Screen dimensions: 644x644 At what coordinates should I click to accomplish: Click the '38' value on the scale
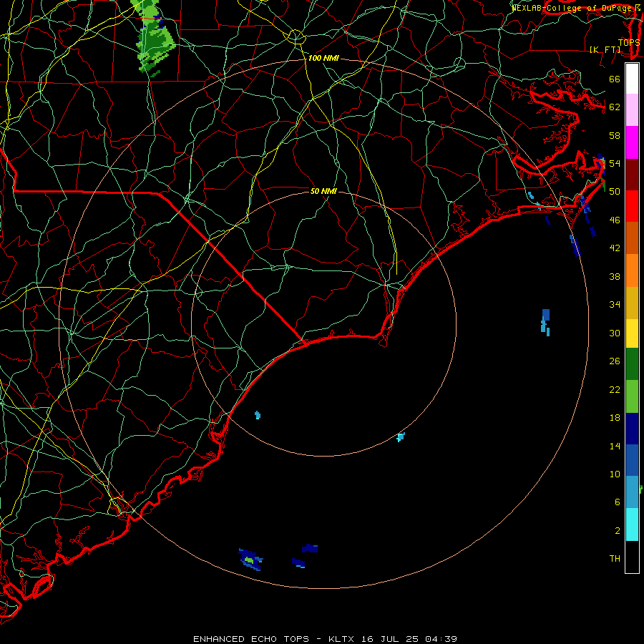(x=615, y=276)
